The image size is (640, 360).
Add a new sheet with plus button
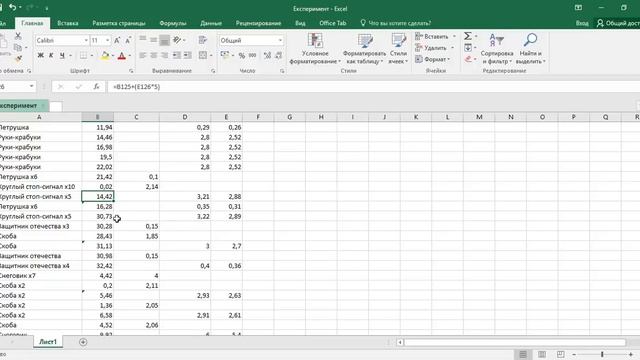click(83, 342)
